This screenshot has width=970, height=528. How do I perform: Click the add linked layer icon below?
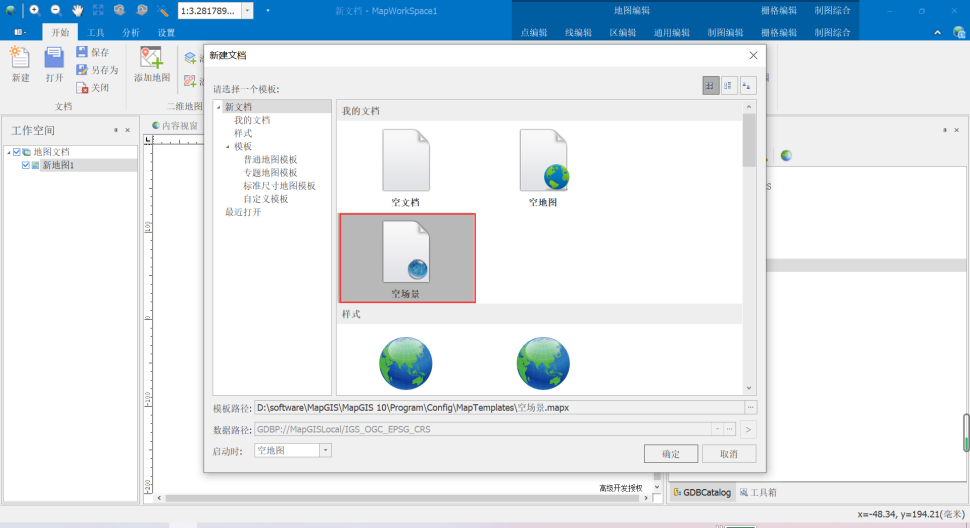pos(191,81)
